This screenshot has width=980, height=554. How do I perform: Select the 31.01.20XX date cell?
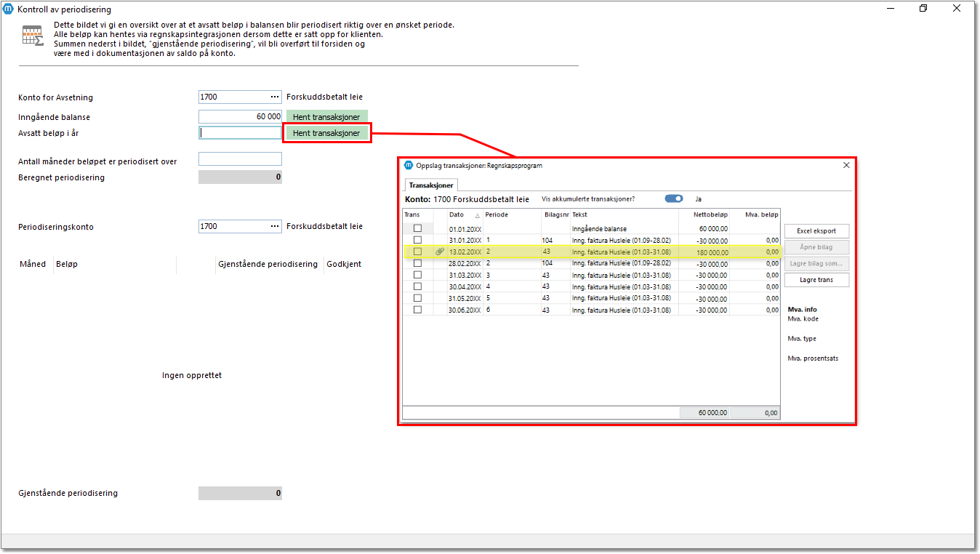tap(465, 240)
